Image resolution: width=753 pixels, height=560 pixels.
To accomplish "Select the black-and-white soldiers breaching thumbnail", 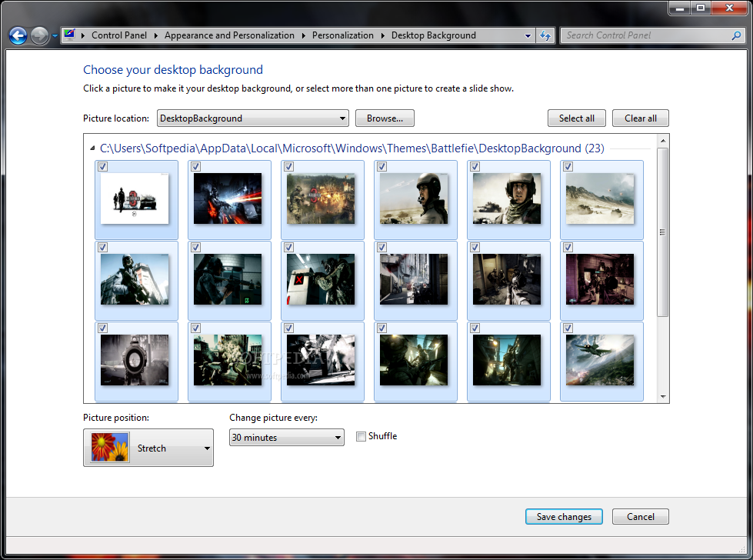I will (x=321, y=360).
